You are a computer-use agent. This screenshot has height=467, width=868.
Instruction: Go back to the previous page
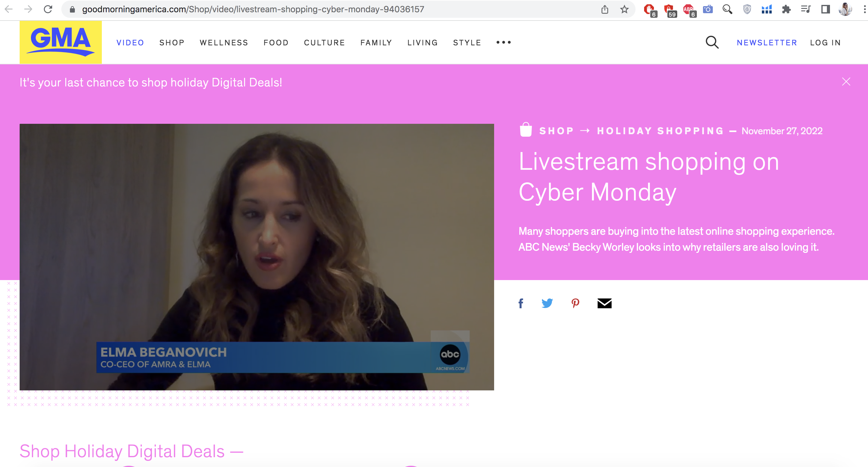pyautogui.click(x=9, y=9)
